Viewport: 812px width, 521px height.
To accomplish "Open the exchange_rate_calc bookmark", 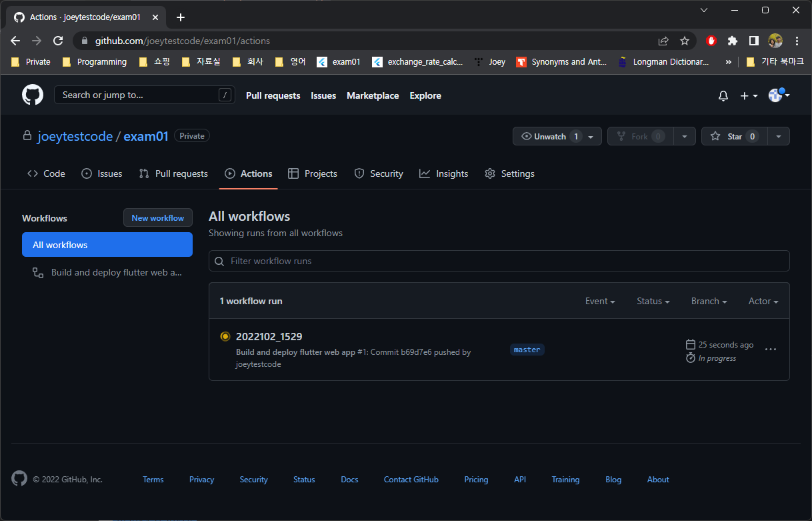I will point(417,61).
